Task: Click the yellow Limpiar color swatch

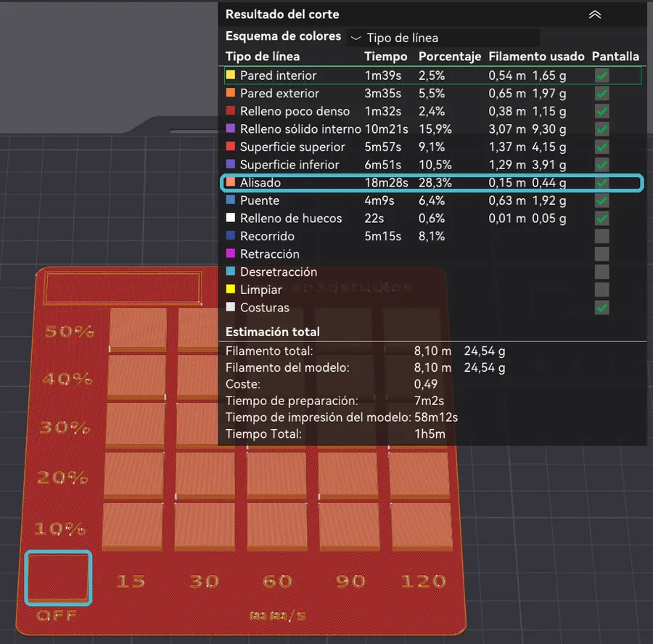Action: pos(230,289)
